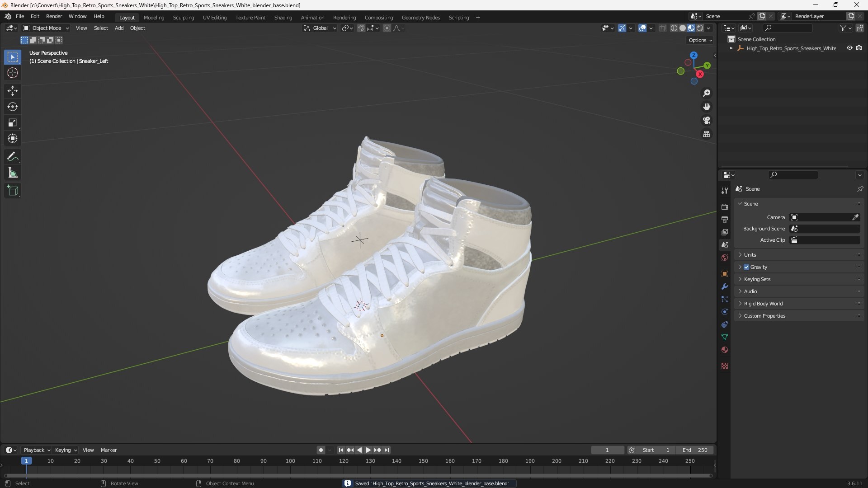The height and width of the screenshot is (488, 868).
Task: Open the Render properties tab
Action: click(725, 206)
